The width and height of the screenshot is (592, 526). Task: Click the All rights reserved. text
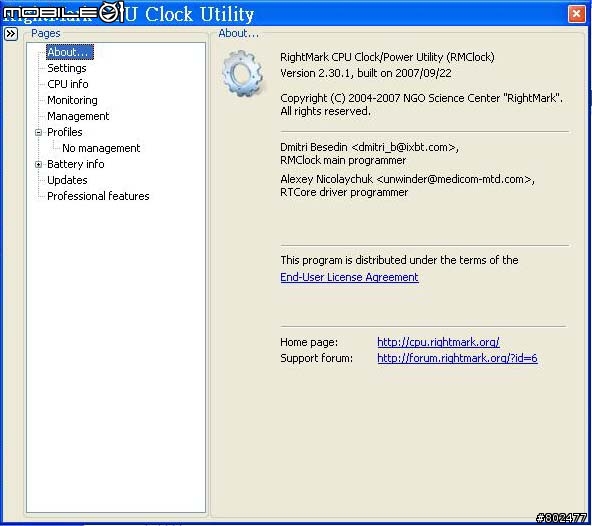pyautogui.click(x=325, y=111)
